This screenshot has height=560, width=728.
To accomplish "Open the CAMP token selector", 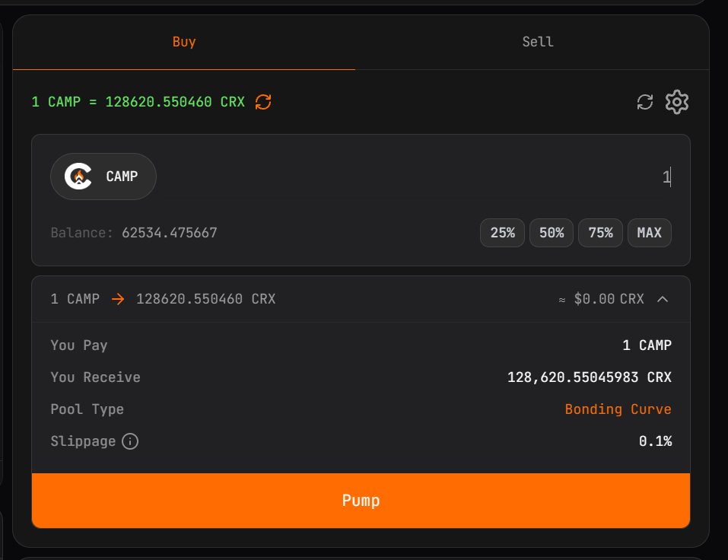I will 103,177.
